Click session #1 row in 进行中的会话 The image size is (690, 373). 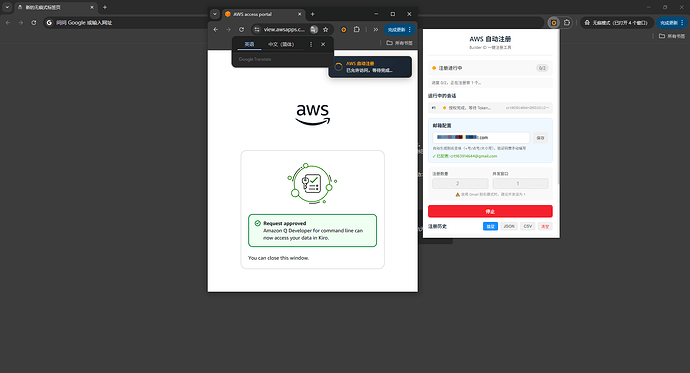(x=490, y=108)
